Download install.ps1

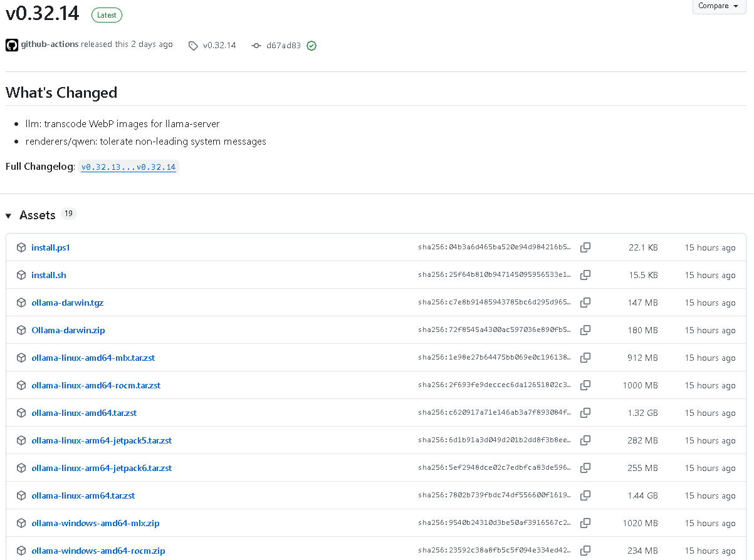(x=51, y=247)
